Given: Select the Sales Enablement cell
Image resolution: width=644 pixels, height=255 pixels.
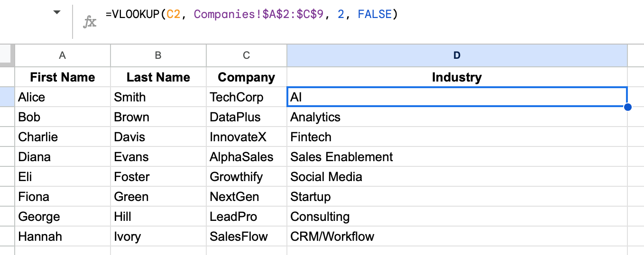Looking at the screenshot, I should [x=457, y=157].
